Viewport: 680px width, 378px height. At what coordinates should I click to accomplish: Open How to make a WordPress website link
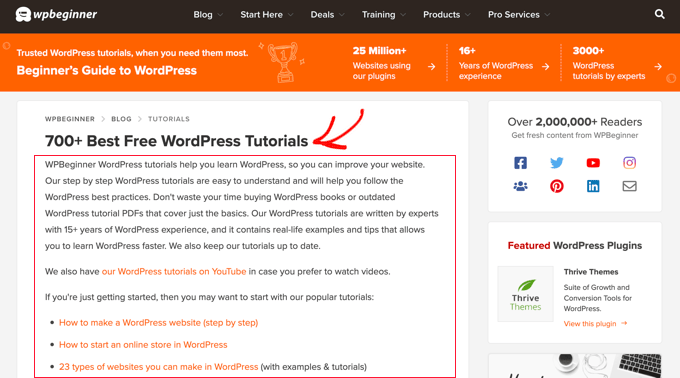tap(158, 323)
